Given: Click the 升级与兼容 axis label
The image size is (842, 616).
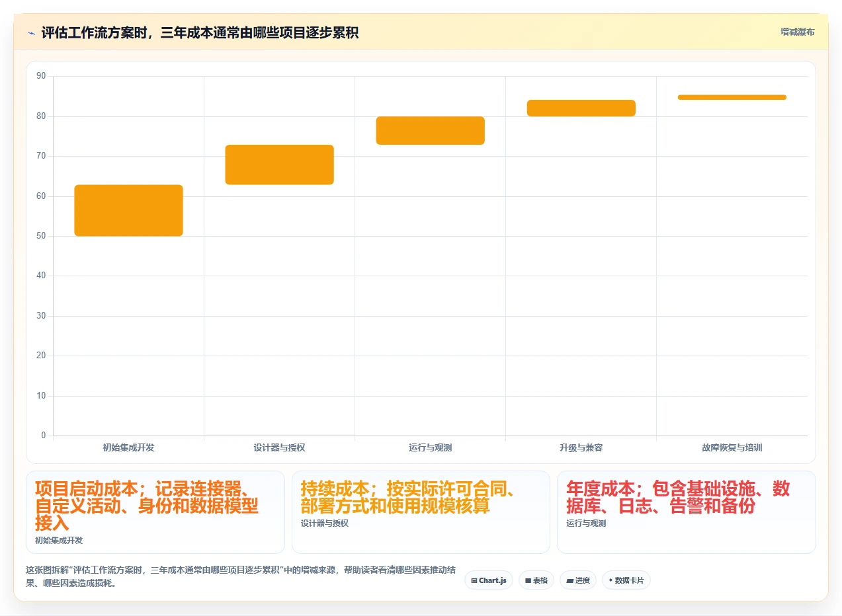Looking at the screenshot, I should [x=581, y=447].
